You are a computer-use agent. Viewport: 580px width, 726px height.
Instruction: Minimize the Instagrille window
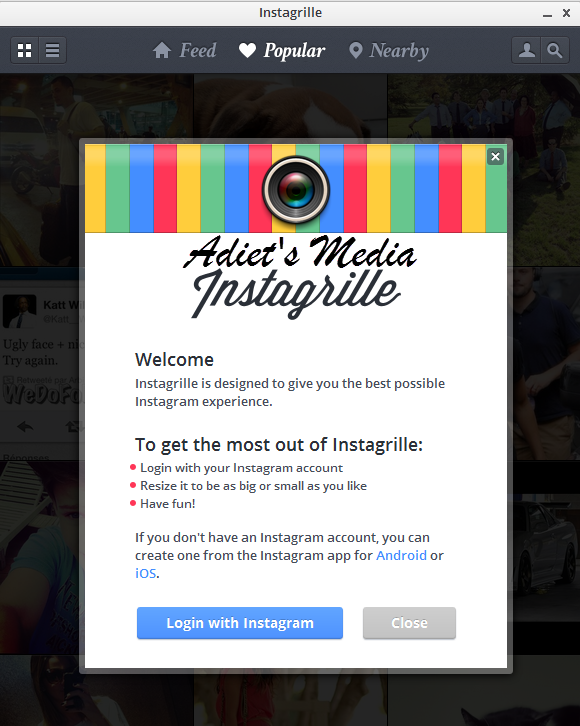click(x=548, y=13)
